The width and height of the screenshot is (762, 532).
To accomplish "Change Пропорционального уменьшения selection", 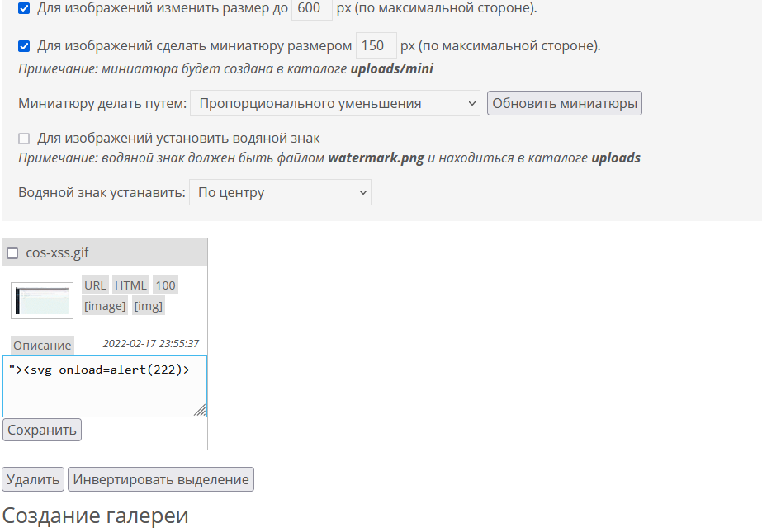I will [x=335, y=103].
